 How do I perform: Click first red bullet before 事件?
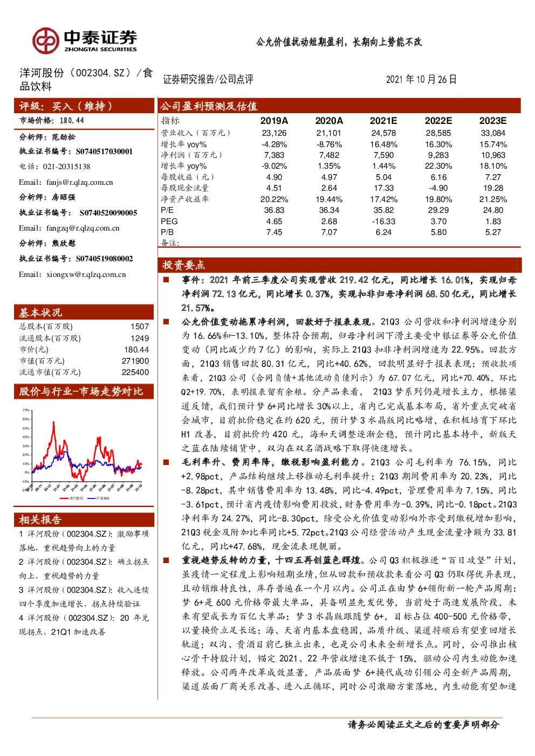(167, 280)
